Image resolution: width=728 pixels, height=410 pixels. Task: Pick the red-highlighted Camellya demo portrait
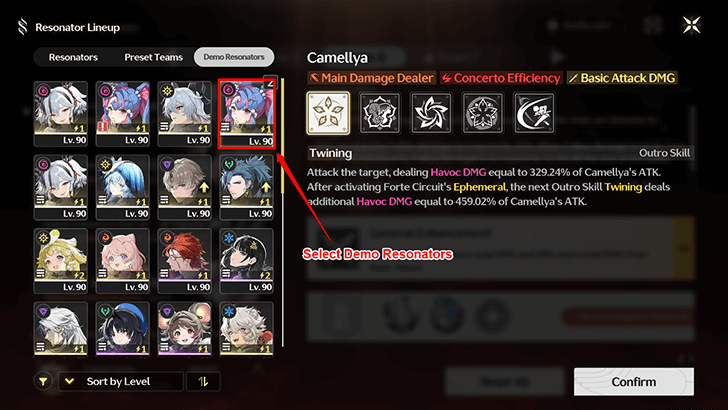pyautogui.click(x=247, y=114)
